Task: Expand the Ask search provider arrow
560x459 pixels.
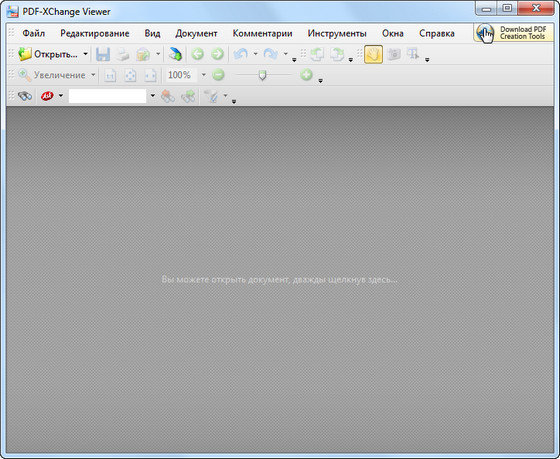Action: click(61, 96)
